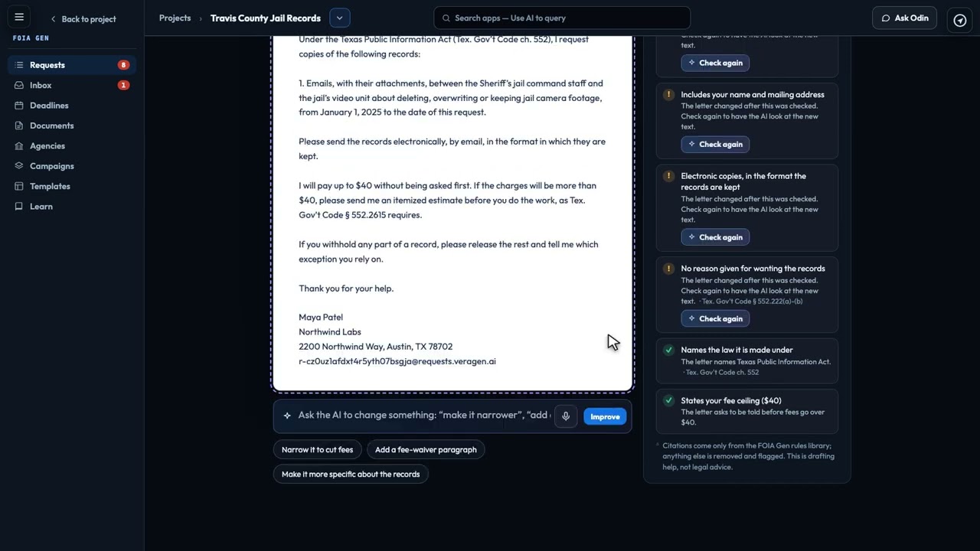Open Agencies page
Screen dimensions: 980x551
[72, 145]
